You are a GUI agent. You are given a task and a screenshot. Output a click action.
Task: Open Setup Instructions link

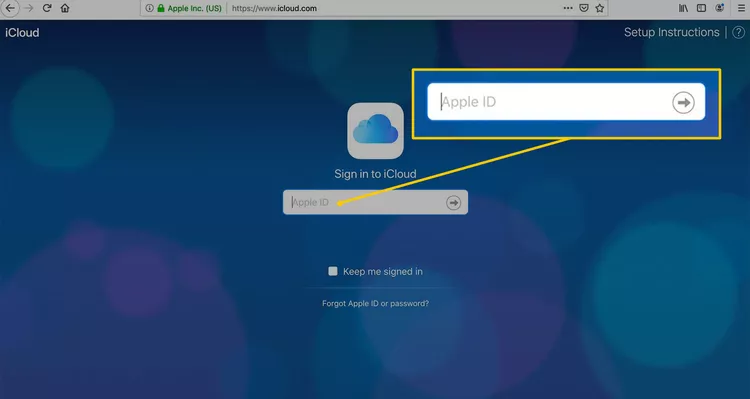click(x=672, y=33)
